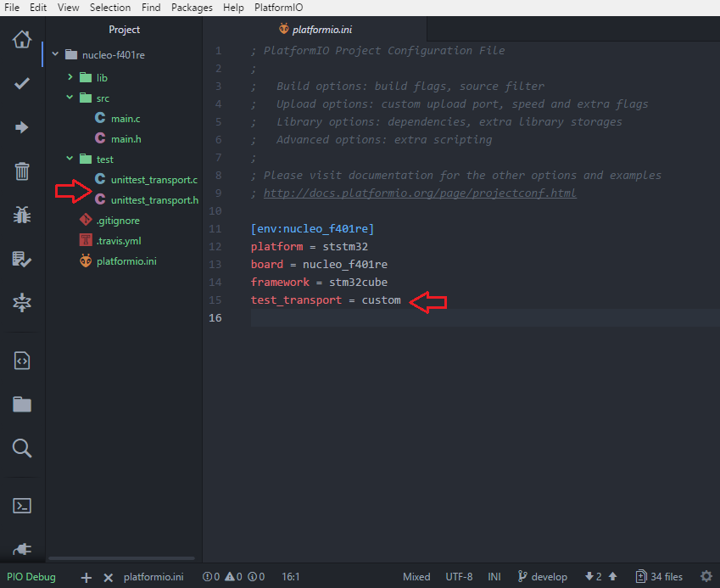720x588 pixels.
Task: Click the info count indicator
Action: (x=256, y=576)
